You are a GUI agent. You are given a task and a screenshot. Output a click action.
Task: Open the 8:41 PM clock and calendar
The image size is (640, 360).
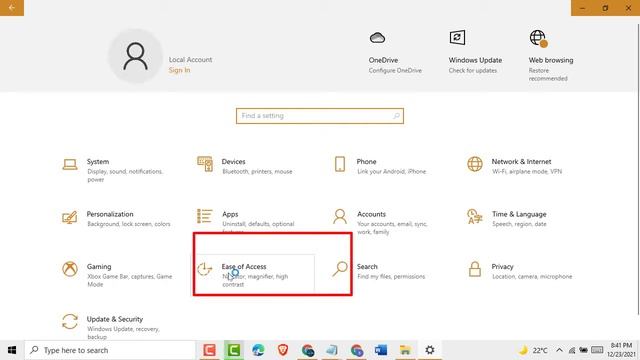[621, 350]
